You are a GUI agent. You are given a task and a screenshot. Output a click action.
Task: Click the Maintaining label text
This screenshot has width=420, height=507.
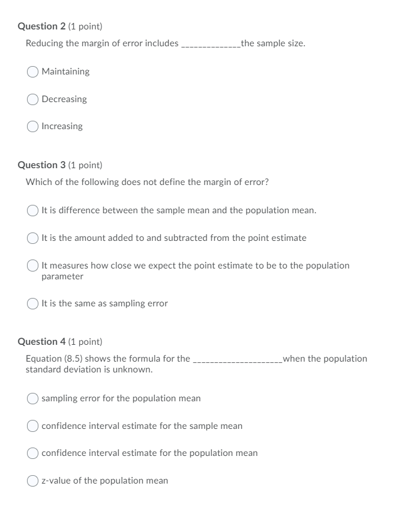(x=65, y=71)
